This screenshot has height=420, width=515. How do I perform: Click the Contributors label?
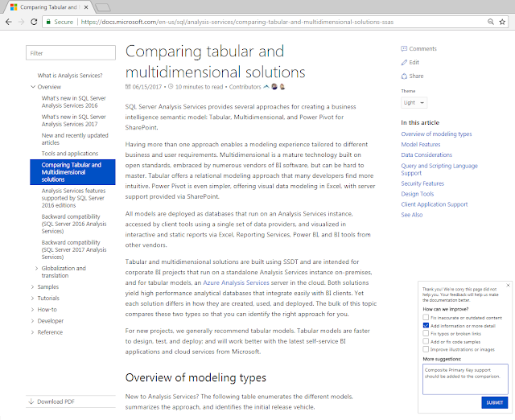tap(245, 87)
